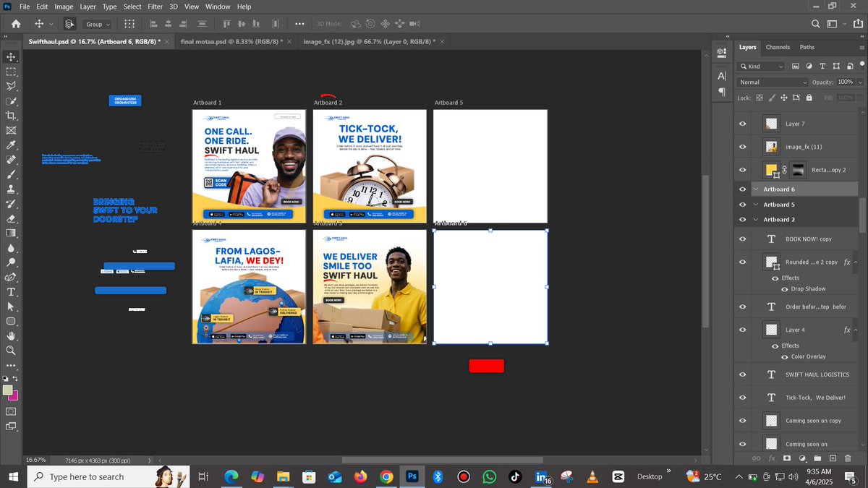Hide the SWIFT HAUL LOGISTICS layer
Image resolution: width=868 pixels, height=488 pixels.
pyautogui.click(x=742, y=374)
